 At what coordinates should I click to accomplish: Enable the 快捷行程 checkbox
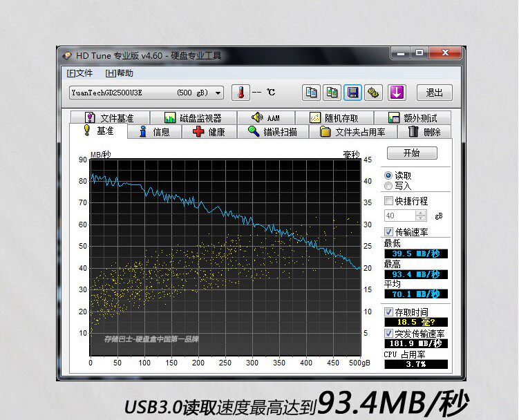(388, 201)
